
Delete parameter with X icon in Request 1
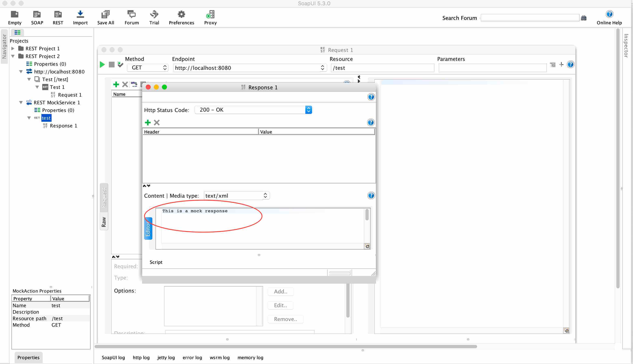[125, 84]
